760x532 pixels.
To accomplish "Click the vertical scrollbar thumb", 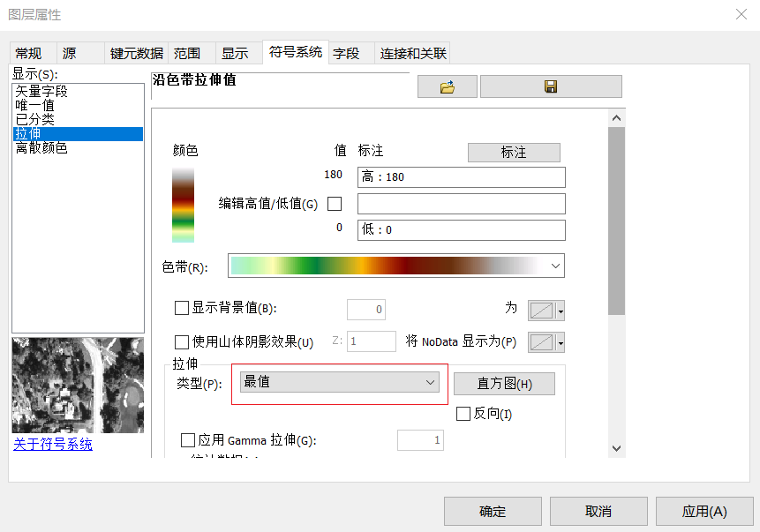I will tap(616, 221).
